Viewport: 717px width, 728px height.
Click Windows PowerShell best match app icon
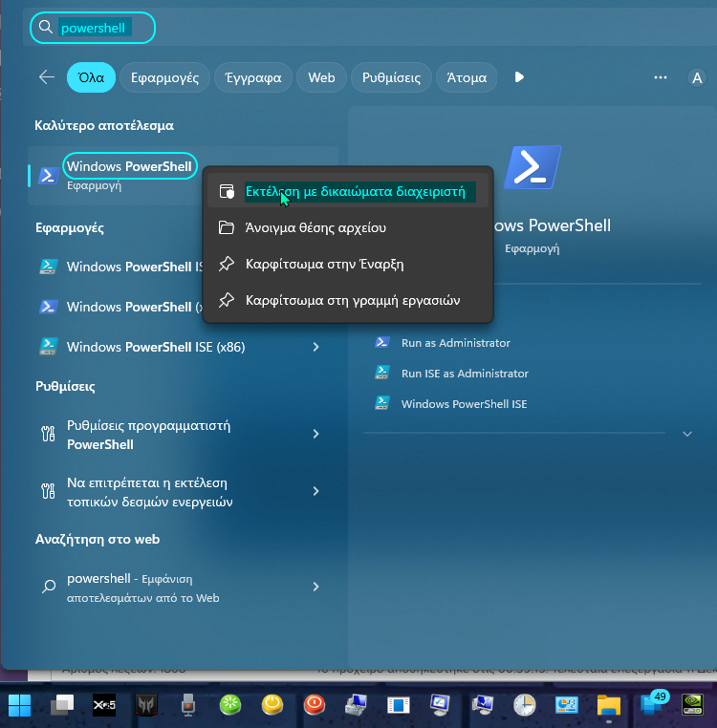tap(49, 176)
